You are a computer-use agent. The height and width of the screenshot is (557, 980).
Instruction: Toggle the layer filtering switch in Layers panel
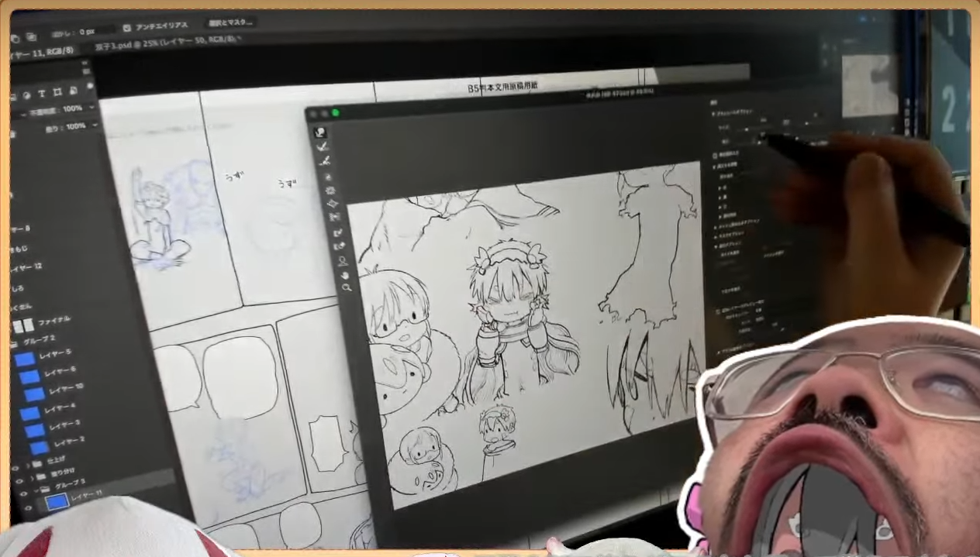91,85
